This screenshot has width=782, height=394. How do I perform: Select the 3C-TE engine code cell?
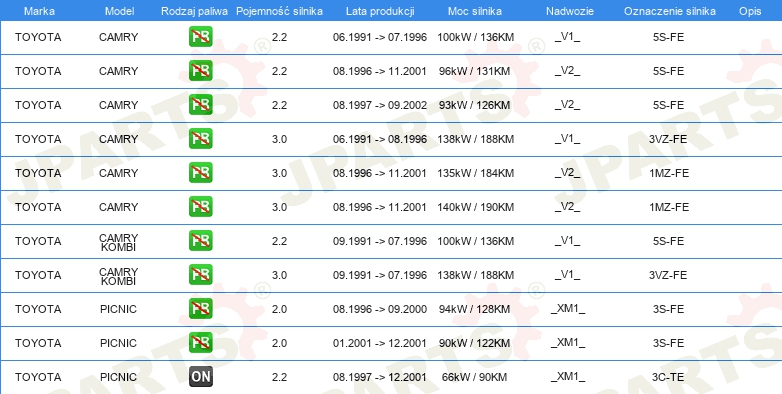[x=668, y=377]
